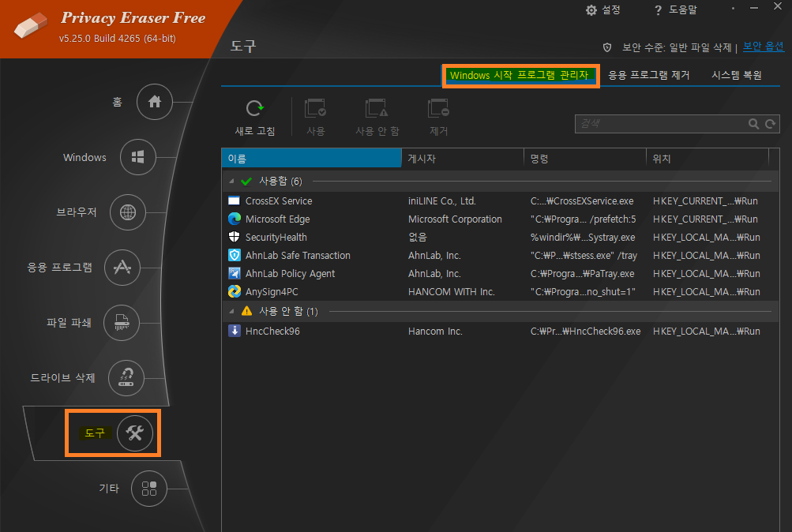Click the magnifier icon in search box

click(x=753, y=124)
